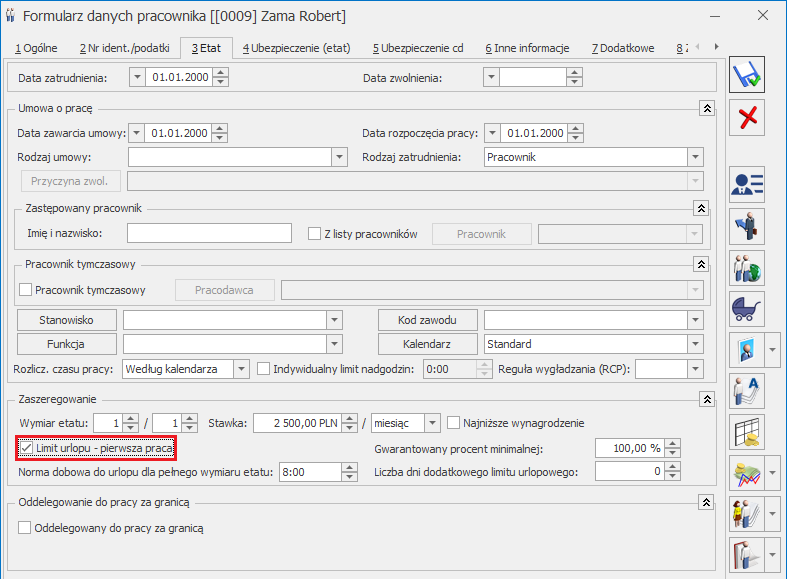Screen dimensions: 787x579
Task: Open 'Rozlicz. czasu pracy' dropdown
Action: [241, 369]
